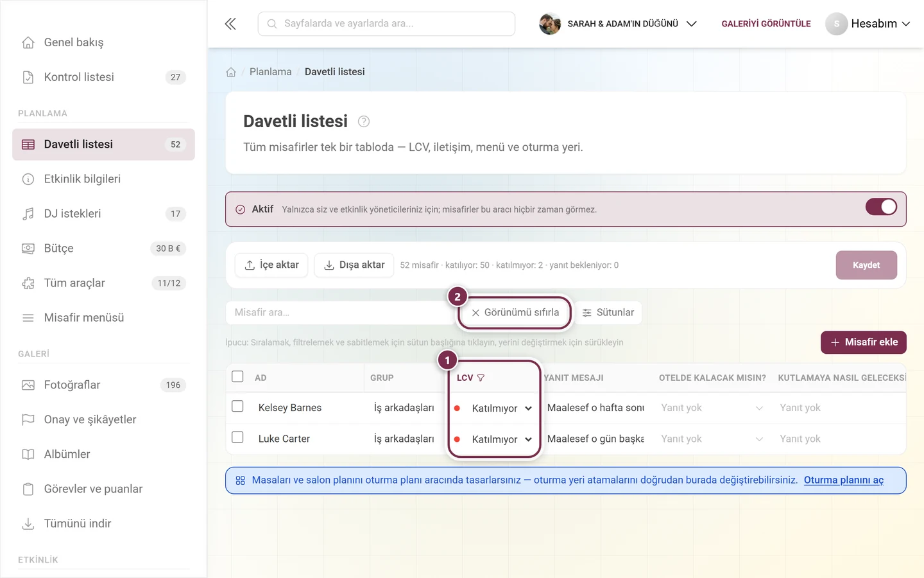924x578 pixels.
Task: Click the wedding profile photo thumbnail
Action: [x=550, y=24]
